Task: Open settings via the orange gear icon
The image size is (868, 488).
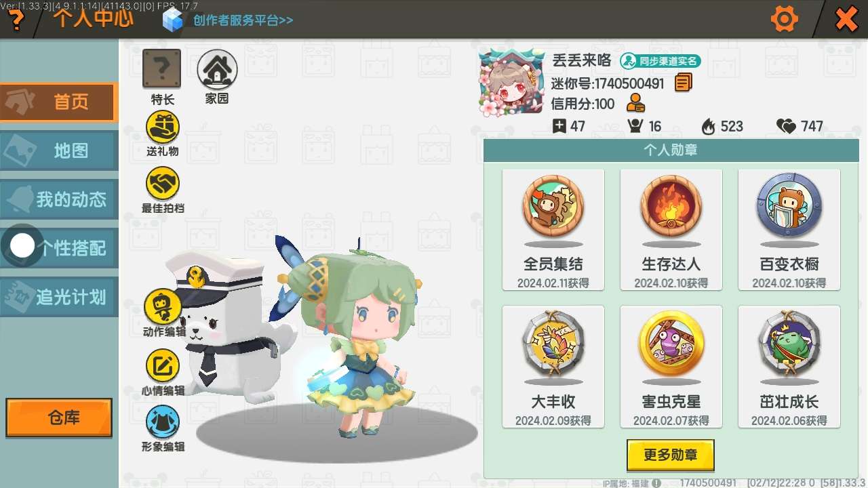Action: [785, 19]
